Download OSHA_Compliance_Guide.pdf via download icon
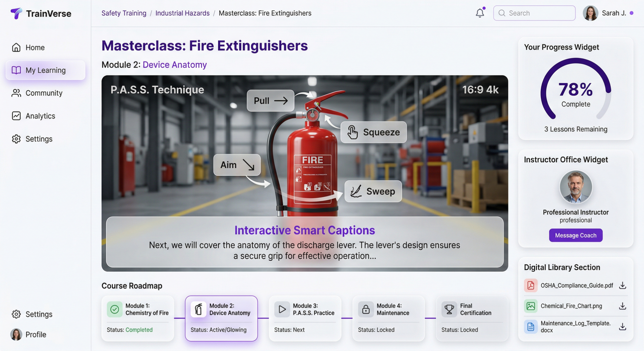 pos(622,285)
